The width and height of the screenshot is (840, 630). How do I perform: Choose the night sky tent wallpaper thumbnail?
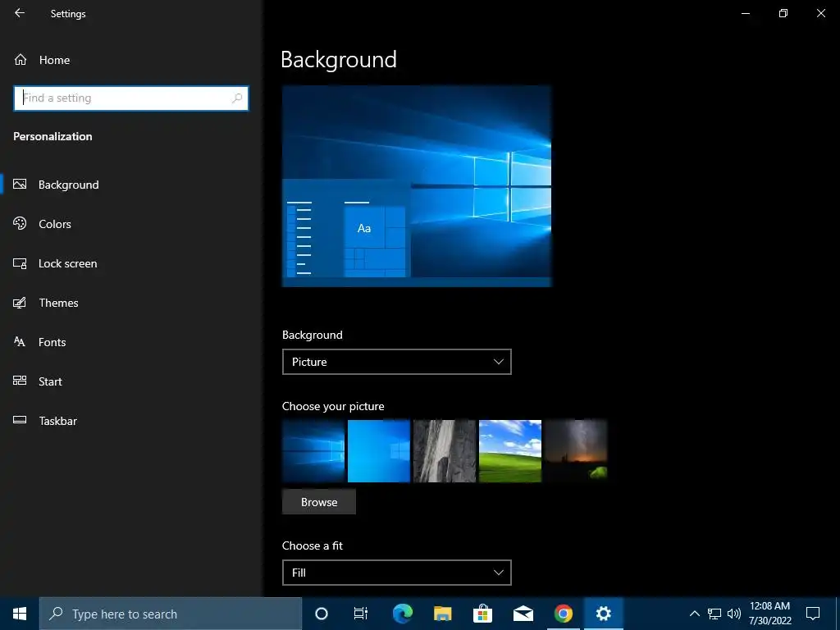pyautogui.click(x=576, y=451)
